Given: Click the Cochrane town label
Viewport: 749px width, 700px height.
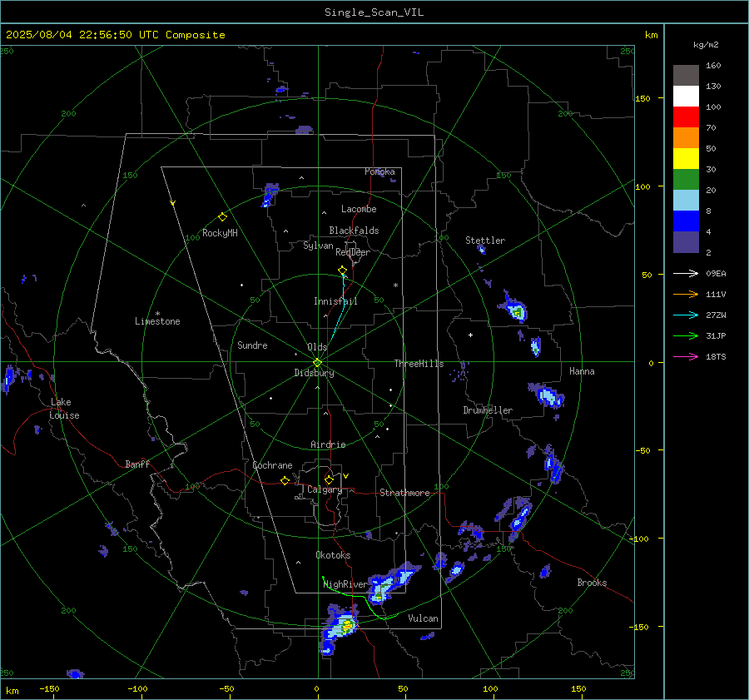Looking at the screenshot, I should pos(272,465).
